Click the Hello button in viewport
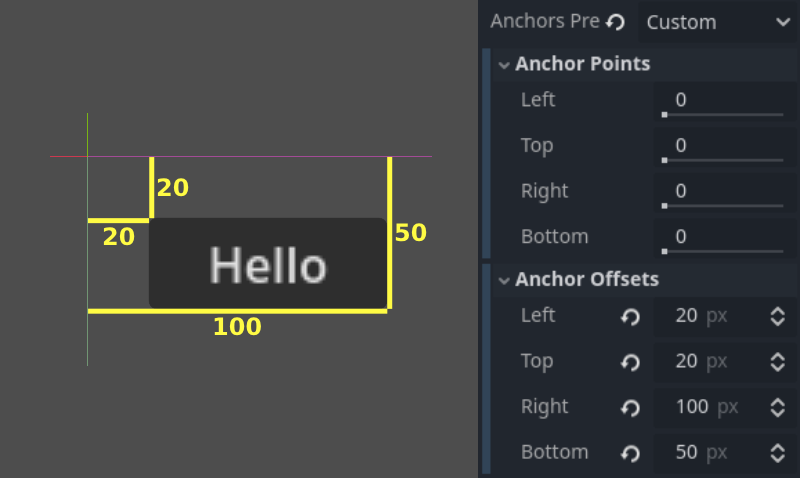Screen dimensions: 800x478 pyautogui.click(x=267, y=264)
